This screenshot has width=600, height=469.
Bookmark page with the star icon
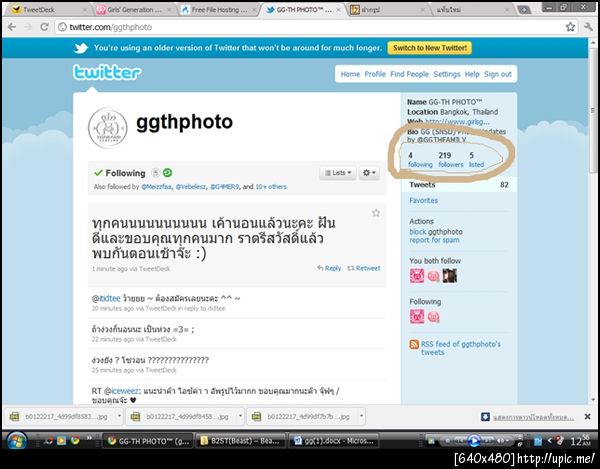click(x=570, y=27)
